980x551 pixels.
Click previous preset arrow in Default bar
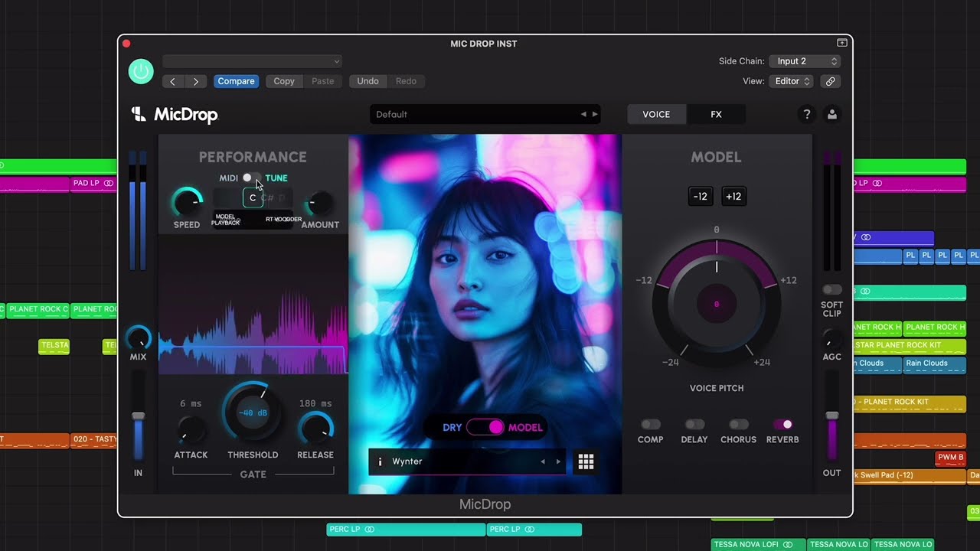click(x=583, y=114)
